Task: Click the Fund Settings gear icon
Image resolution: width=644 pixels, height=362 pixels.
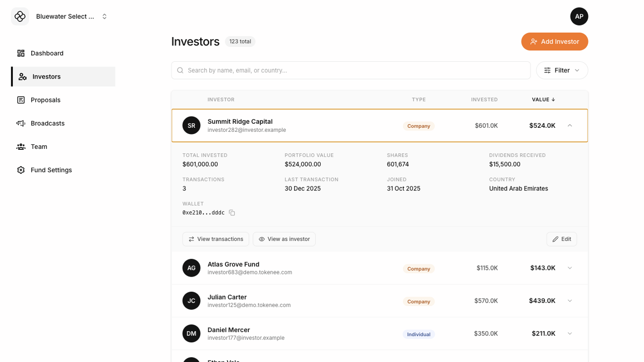Action: [21, 170]
